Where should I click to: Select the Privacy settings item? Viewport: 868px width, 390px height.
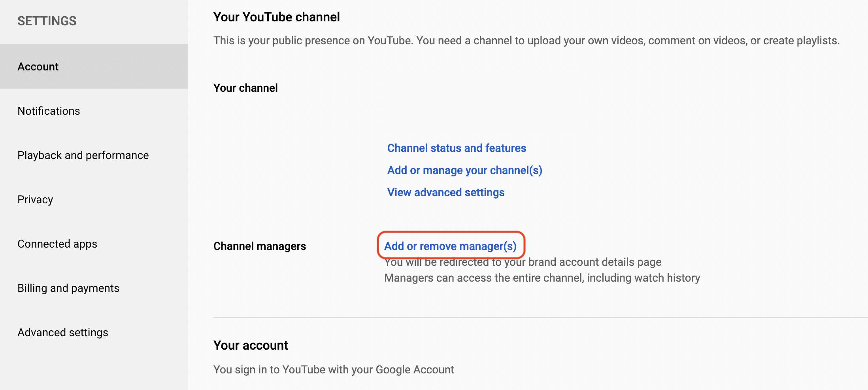pyautogui.click(x=94, y=199)
